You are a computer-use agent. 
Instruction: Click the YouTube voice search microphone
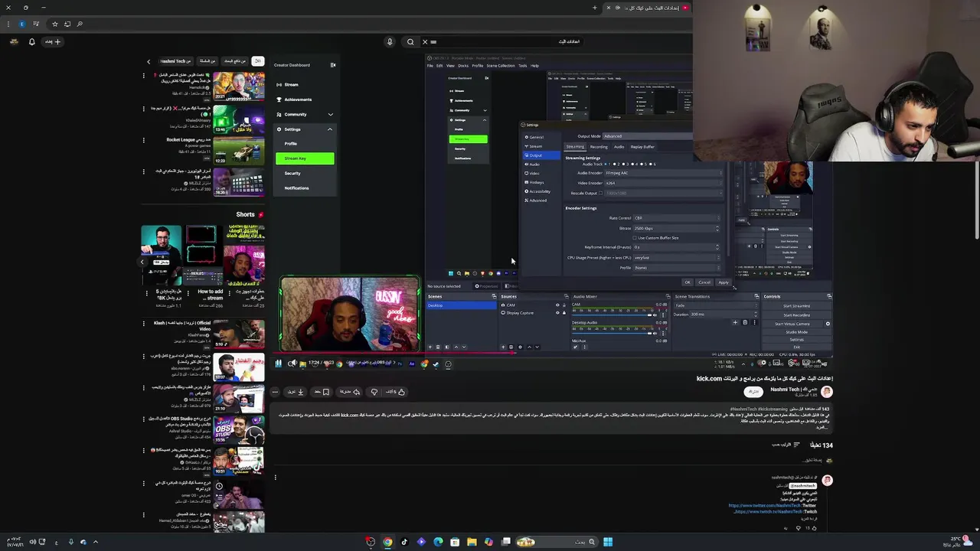coord(390,42)
